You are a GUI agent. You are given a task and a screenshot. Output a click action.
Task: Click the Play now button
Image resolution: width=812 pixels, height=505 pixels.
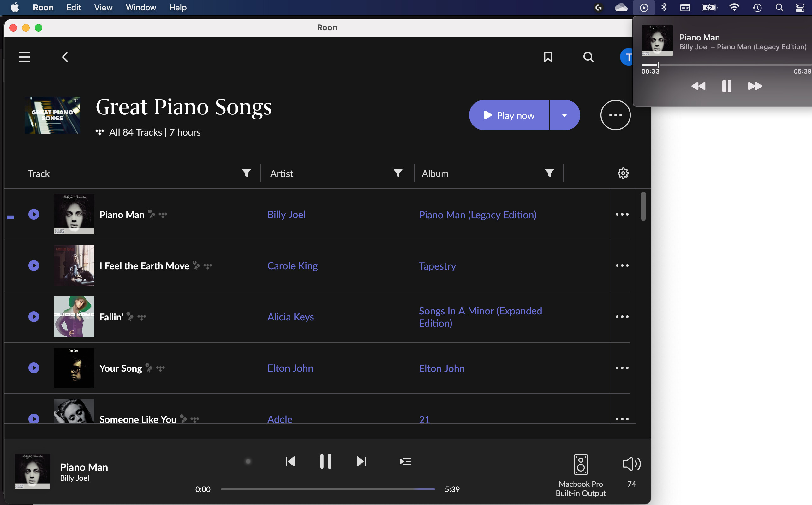coord(509,115)
